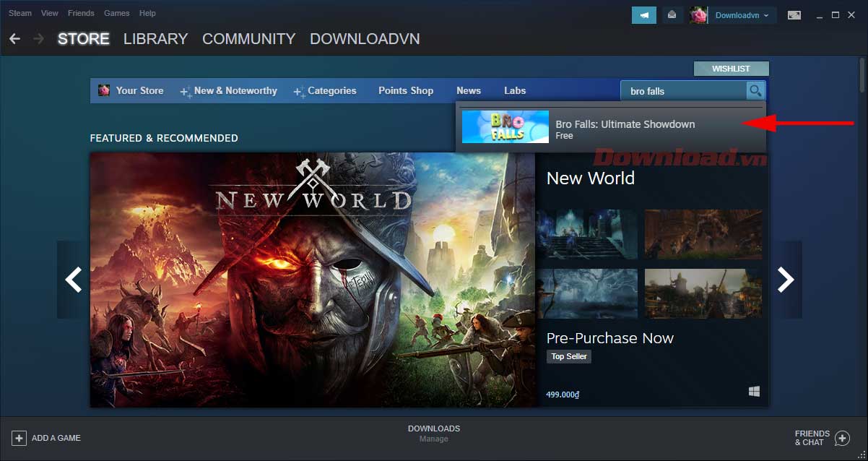The image size is (868, 461).
Task: Open the COMMUNITY tab
Action: pos(248,39)
